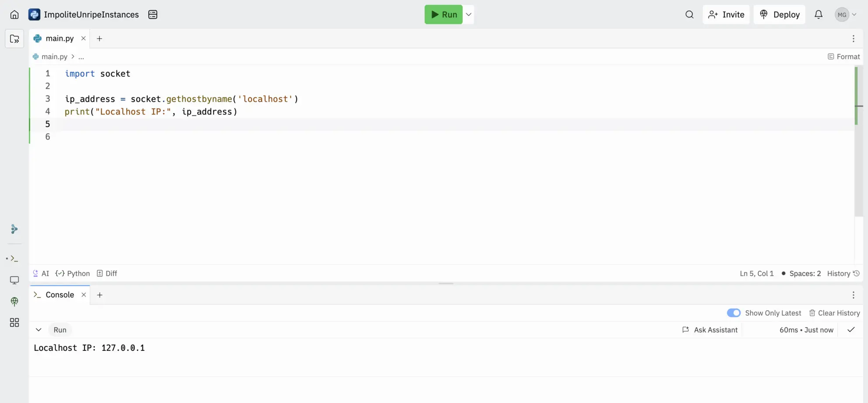868x403 pixels.
Task: Open file History
Action: [843, 274]
